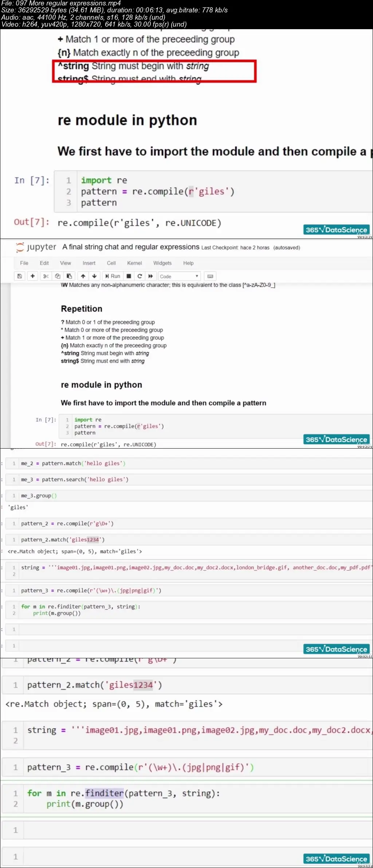The width and height of the screenshot is (373, 868).
Task: Rename notebook via title 'A final string chat'
Action: click(131, 247)
